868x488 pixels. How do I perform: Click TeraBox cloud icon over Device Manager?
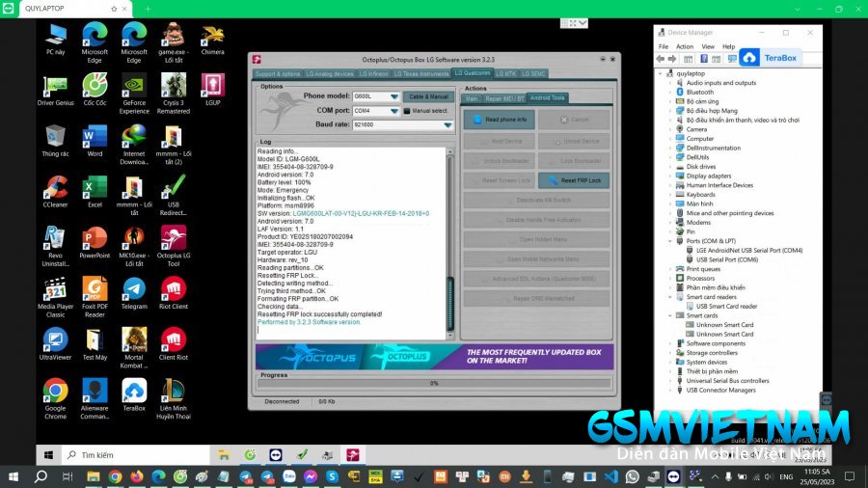[x=749, y=58]
